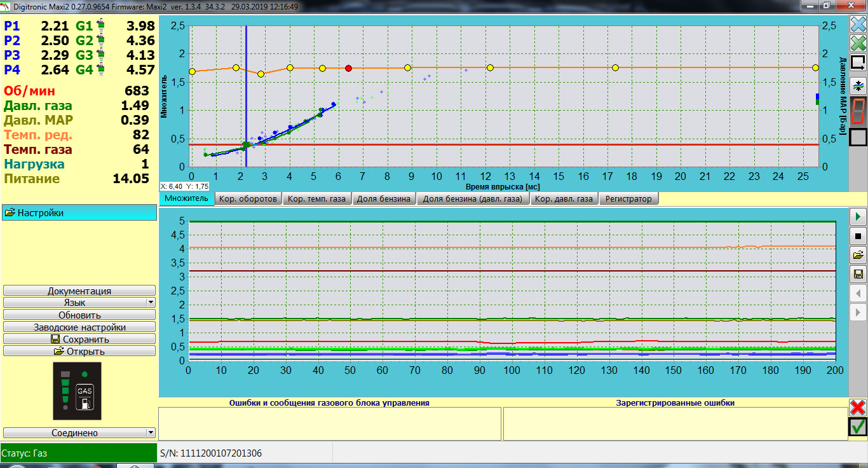868x468 pixels.
Task: Stop recording with the black stop button
Action: [858, 236]
